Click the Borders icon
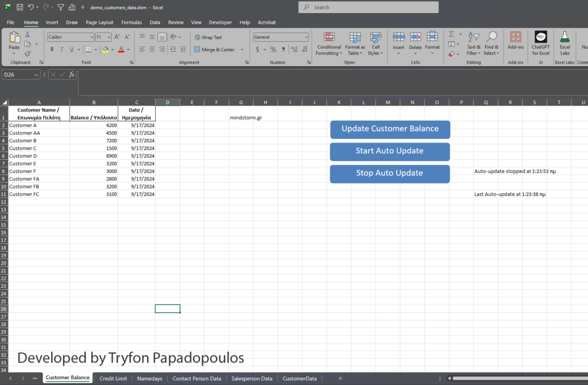 pyautogui.click(x=88, y=49)
